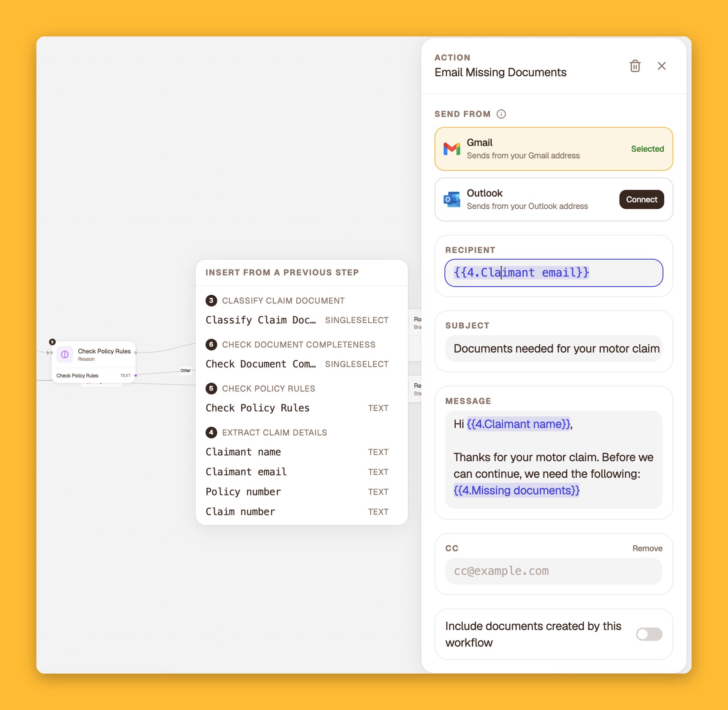Click the Claimant name variable in message
728x710 pixels.
point(519,424)
